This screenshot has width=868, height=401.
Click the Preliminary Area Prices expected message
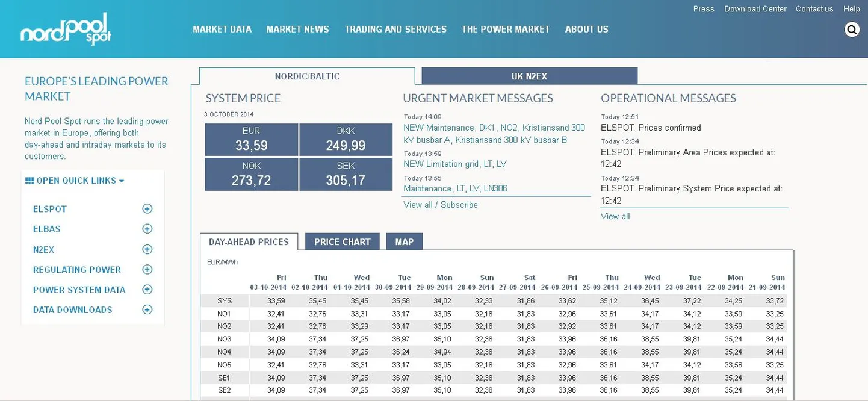(x=688, y=158)
